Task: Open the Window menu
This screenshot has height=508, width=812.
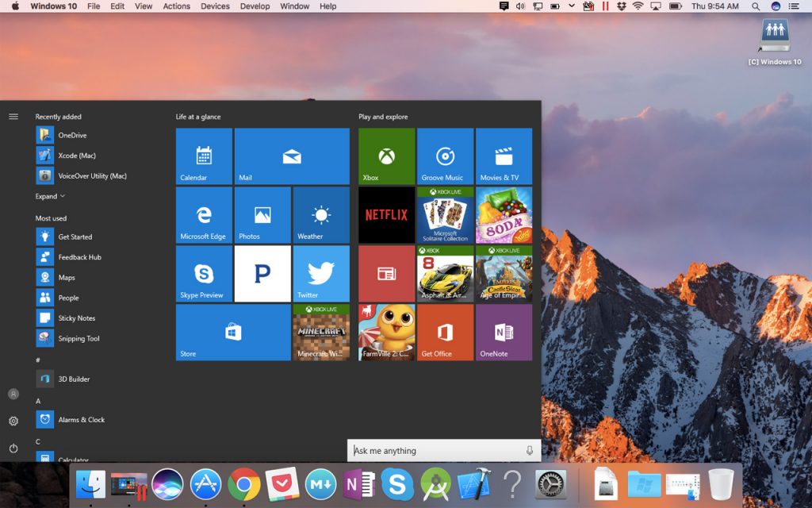Action: pos(295,6)
